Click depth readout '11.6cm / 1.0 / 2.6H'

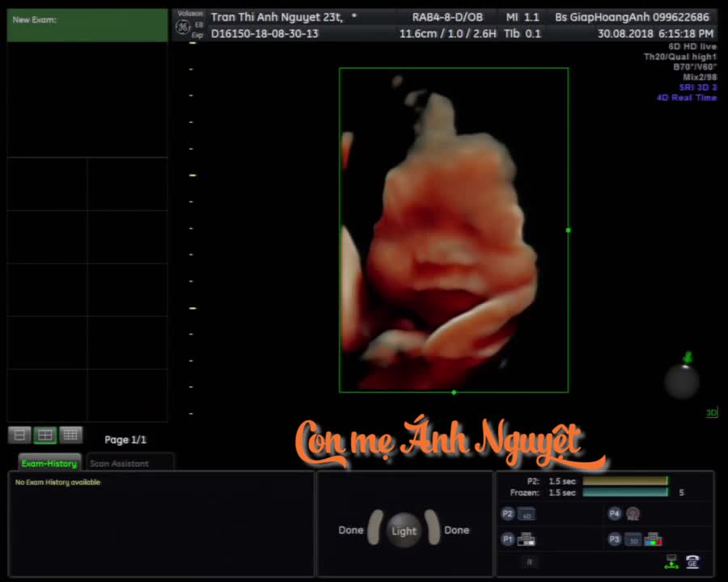click(x=447, y=33)
